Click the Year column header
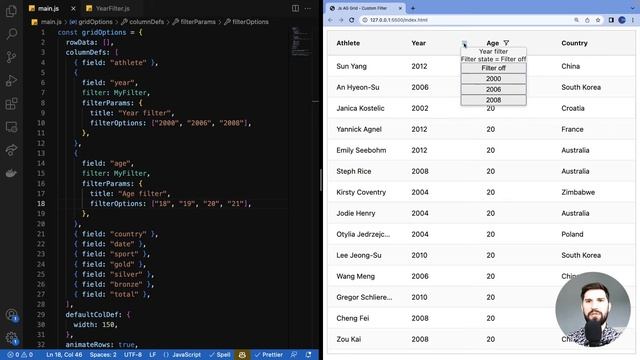This screenshot has height=360, width=640. pos(418,43)
